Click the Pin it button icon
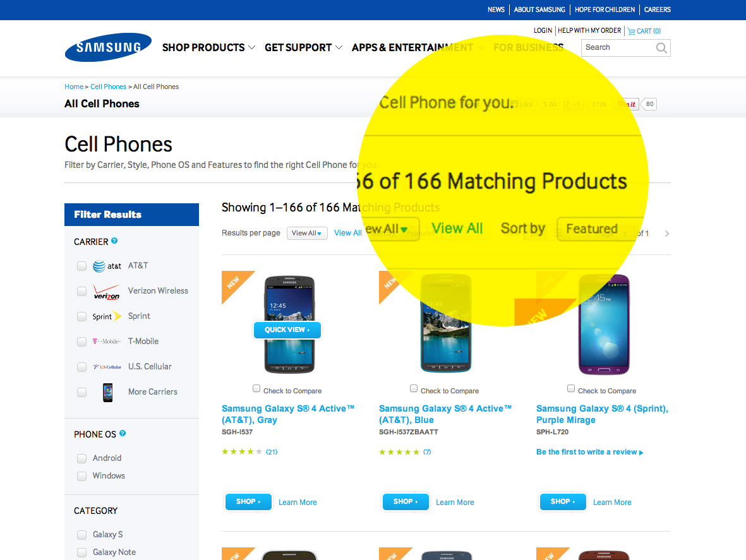Viewport: 746px width, 560px height. coord(627,104)
